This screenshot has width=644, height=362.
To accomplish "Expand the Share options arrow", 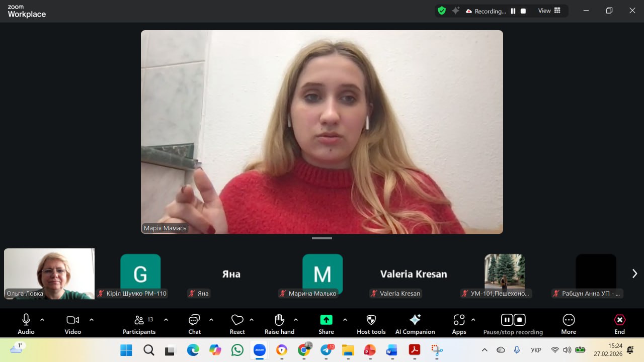I will click(345, 320).
